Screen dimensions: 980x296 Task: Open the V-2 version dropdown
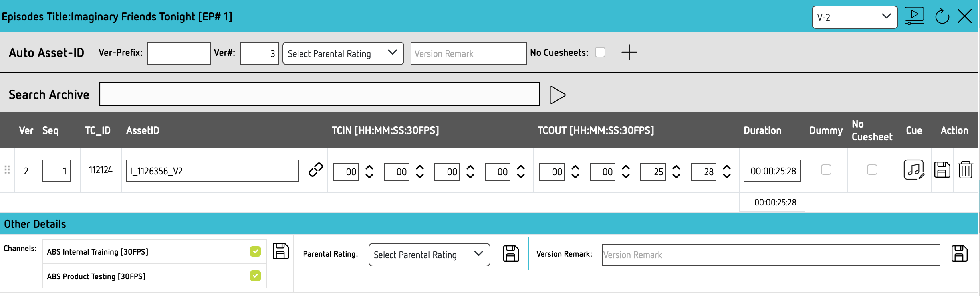click(x=854, y=17)
